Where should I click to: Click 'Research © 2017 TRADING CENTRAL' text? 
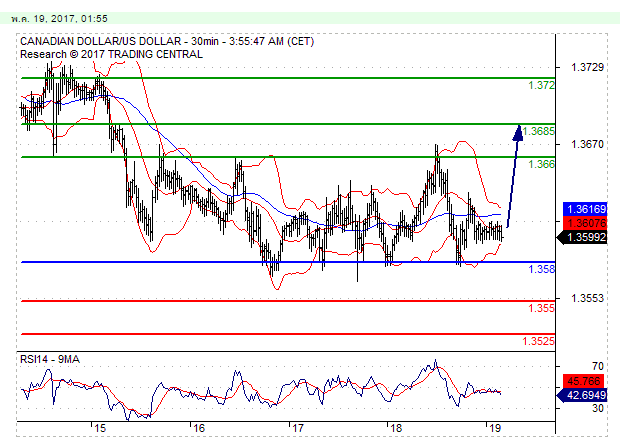111,54
